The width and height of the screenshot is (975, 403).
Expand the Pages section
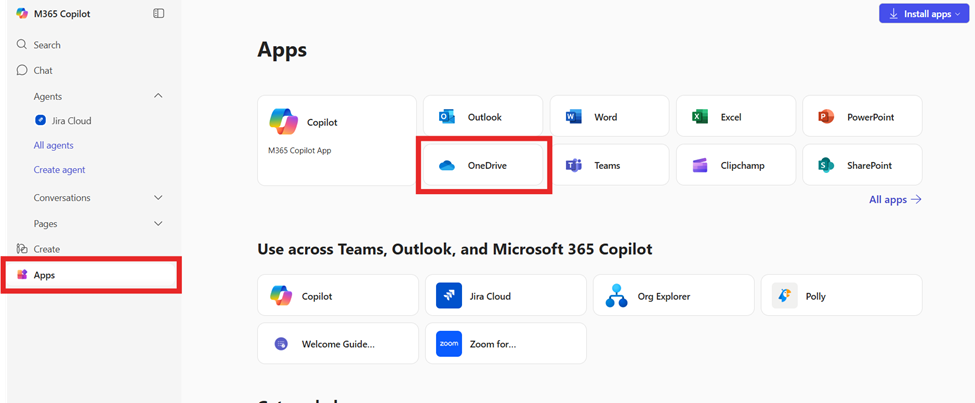[x=158, y=224]
